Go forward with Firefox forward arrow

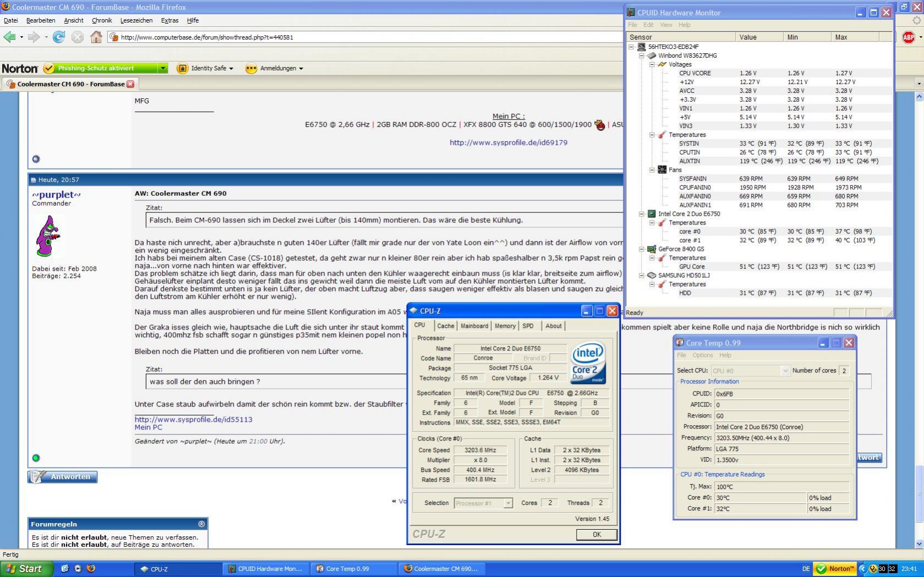[34, 37]
